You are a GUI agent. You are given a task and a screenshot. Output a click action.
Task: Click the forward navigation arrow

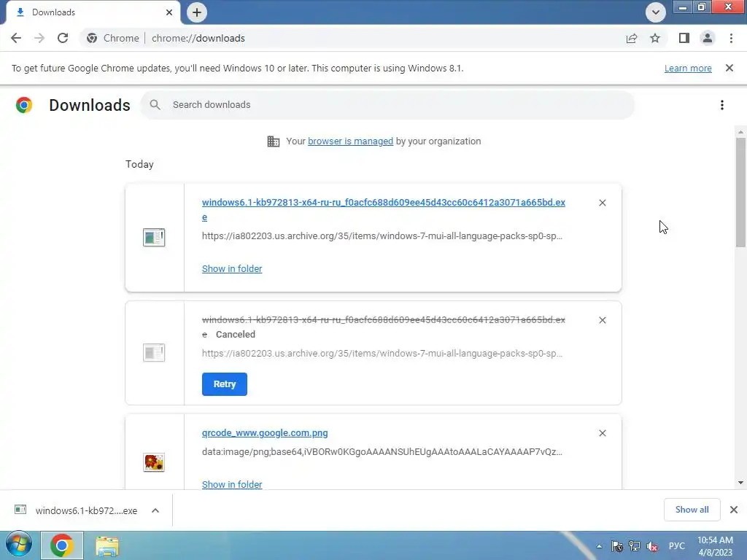[x=39, y=38]
